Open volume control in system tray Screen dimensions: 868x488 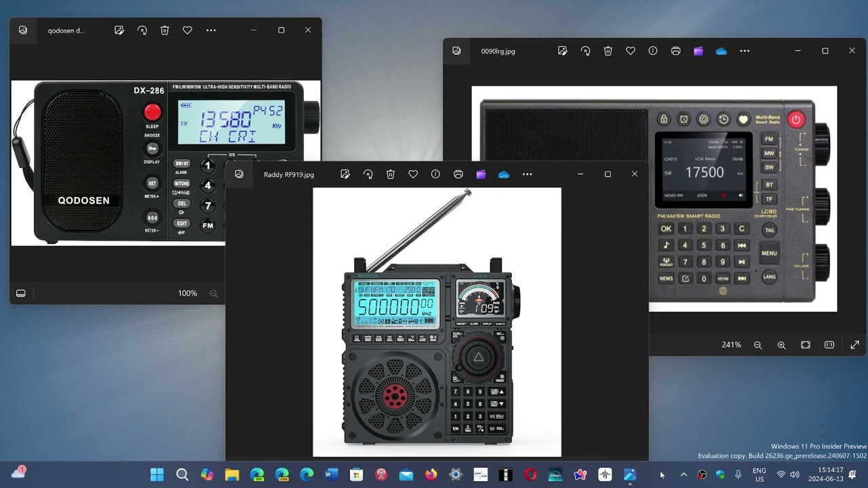[795, 474]
